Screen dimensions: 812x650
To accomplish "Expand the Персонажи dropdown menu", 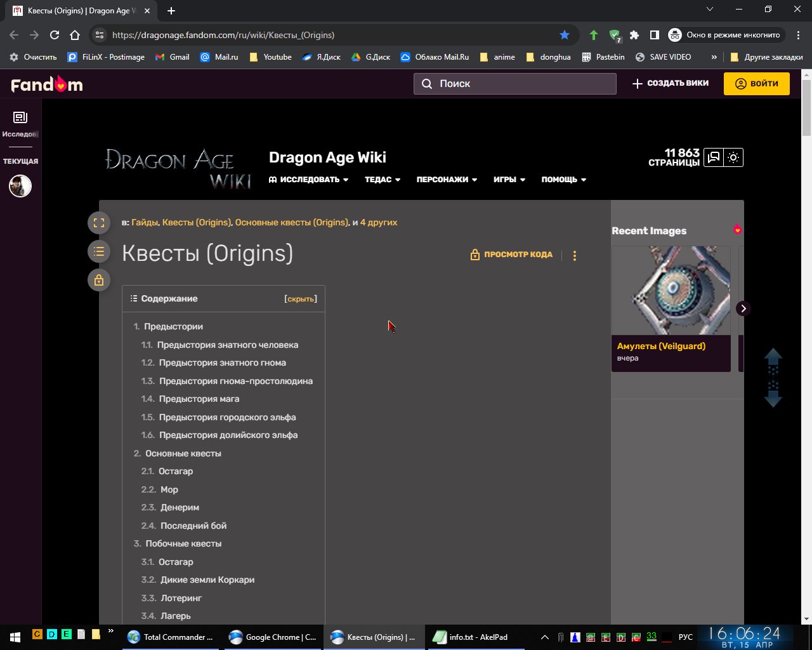I will pos(447,180).
